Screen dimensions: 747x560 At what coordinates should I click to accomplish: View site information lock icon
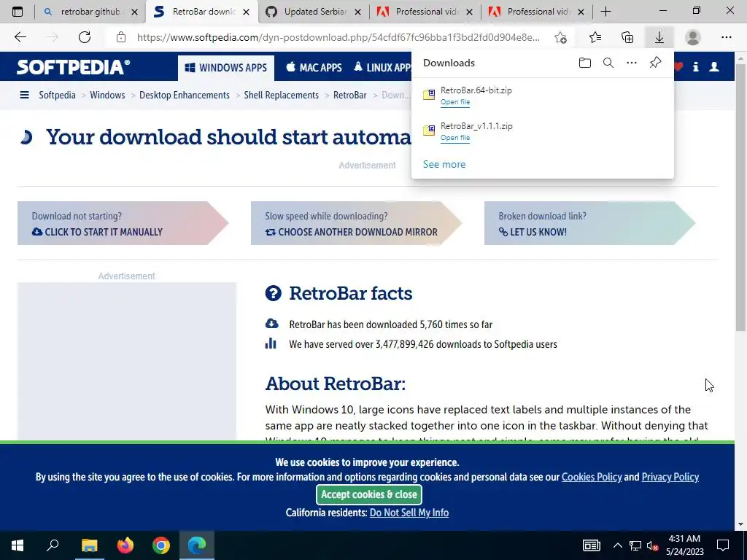pyautogui.click(x=121, y=37)
